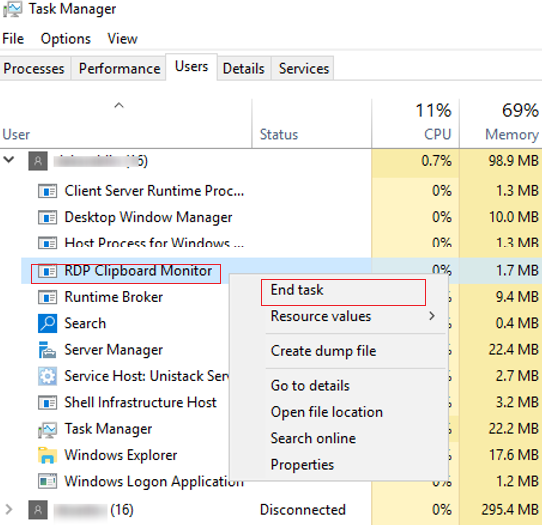Click the Host Process for Windows icon

pos(47,243)
